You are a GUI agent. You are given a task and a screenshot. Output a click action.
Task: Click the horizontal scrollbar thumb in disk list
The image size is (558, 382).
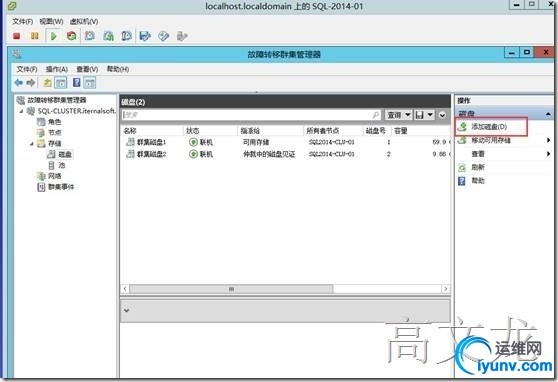231,289
